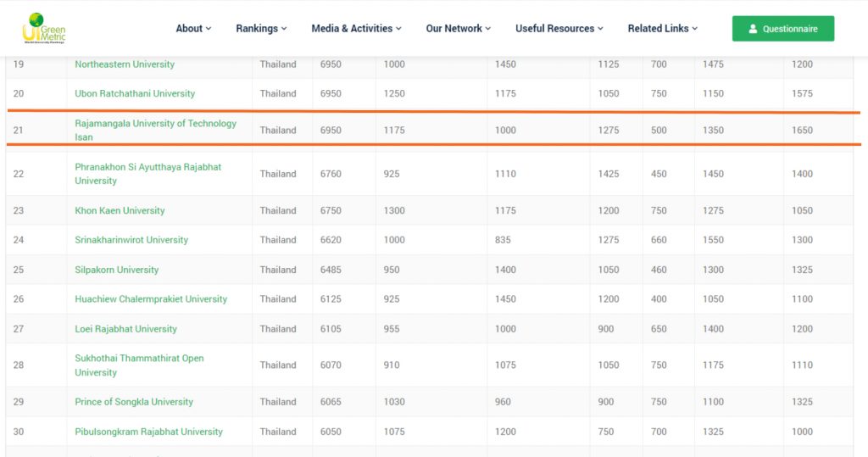Expand the About dropdown menu
The image size is (868, 457).
[x=193, y=28]
